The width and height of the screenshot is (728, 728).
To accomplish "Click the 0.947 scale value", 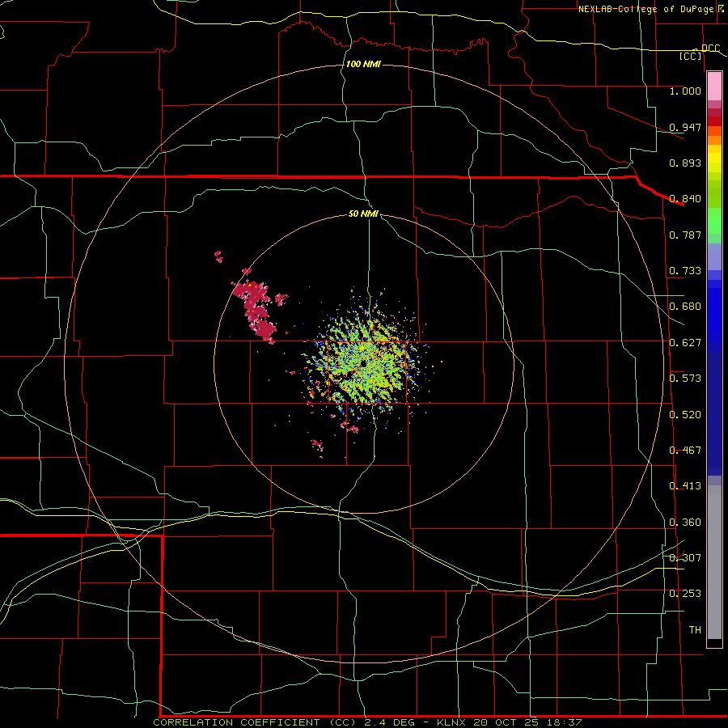I will [685, 127].
